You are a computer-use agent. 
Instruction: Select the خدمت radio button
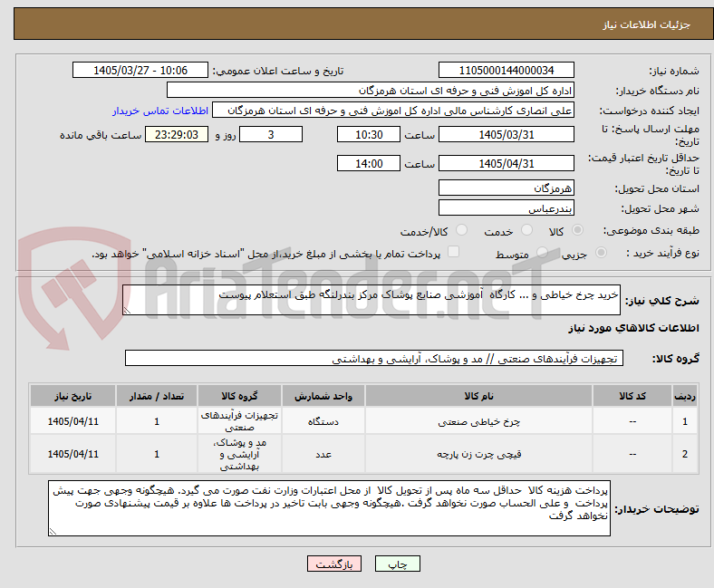tap(526, 230)
